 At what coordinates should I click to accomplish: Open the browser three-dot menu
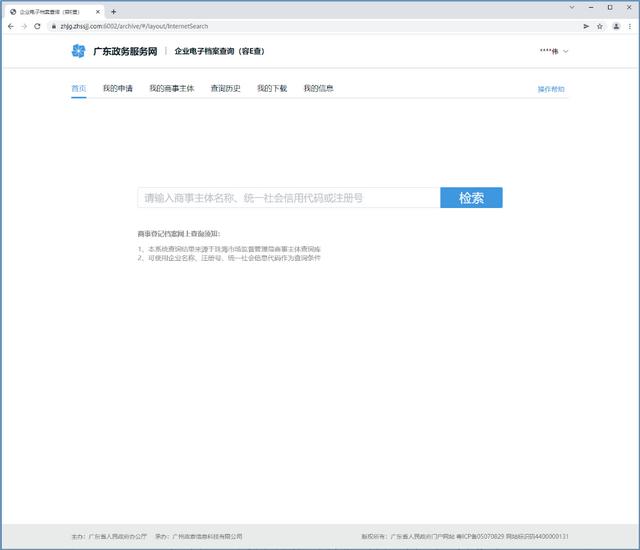pyautogui.click(x=630, y=26)
